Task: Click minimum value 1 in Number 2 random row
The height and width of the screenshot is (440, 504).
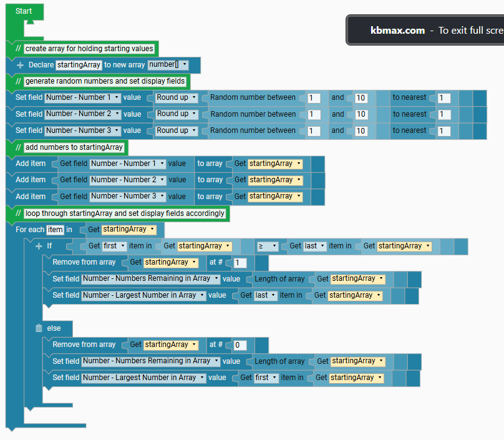Action: 314,114
